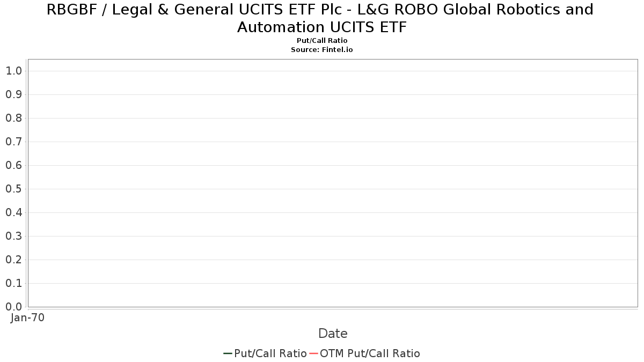Viewport: 644px width, 362px height.
Task: Click the 0.4 y-axis label
Action: coord(14,212)
